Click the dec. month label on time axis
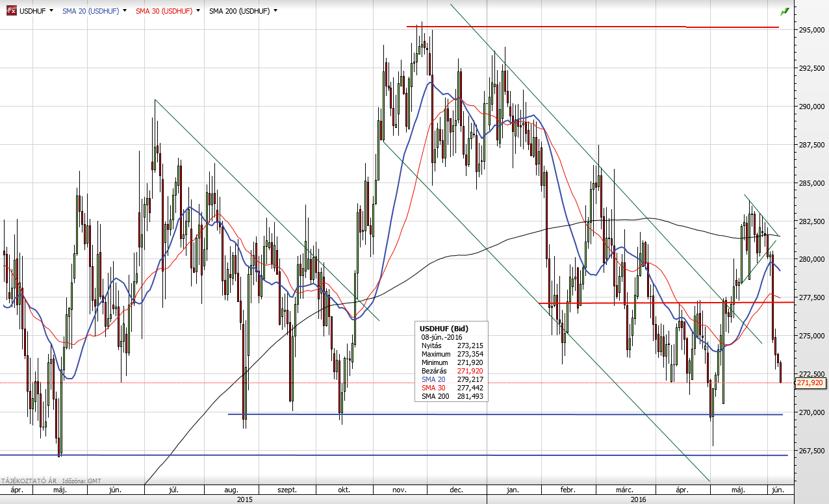The width and height of the screenshot is (829, 504). [456, 490]
